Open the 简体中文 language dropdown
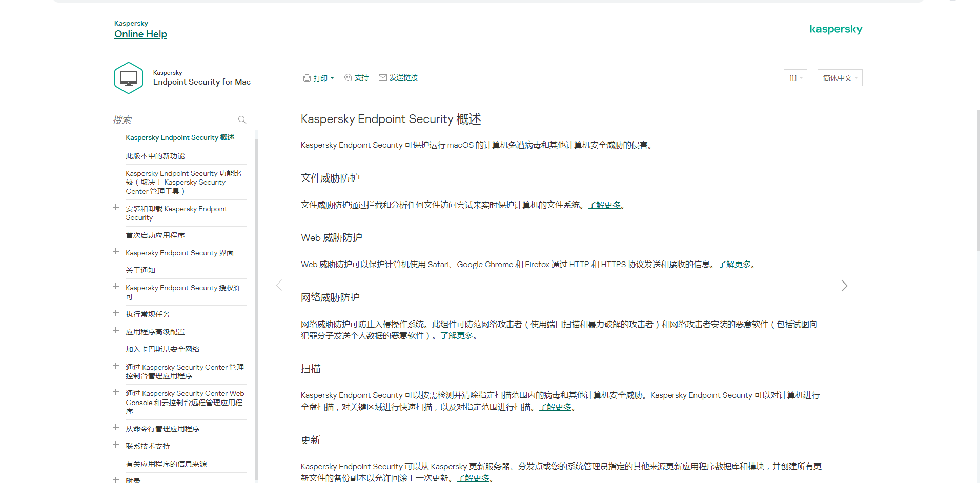Screen dimensions: 980x483 tap(840, 78)
